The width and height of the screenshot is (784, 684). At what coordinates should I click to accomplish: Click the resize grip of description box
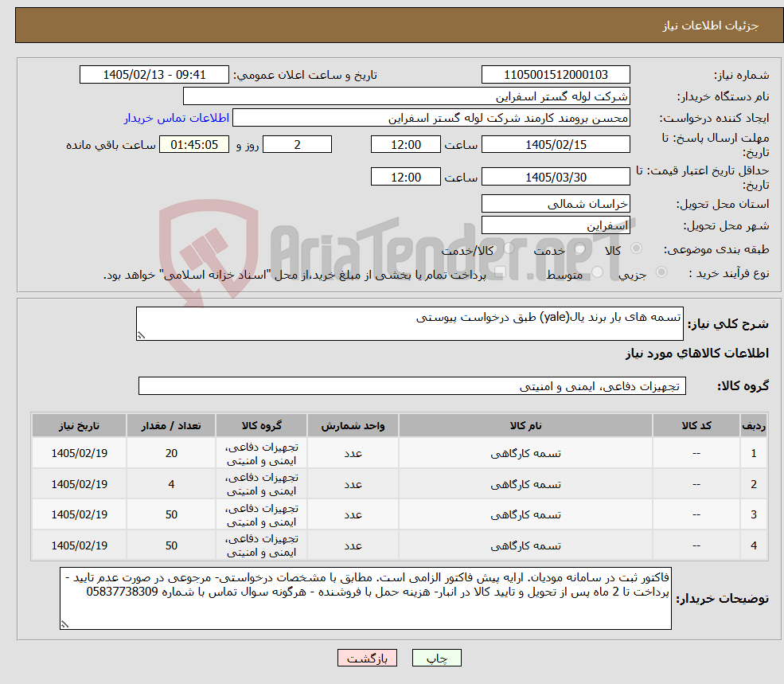[x=141, y=336]
